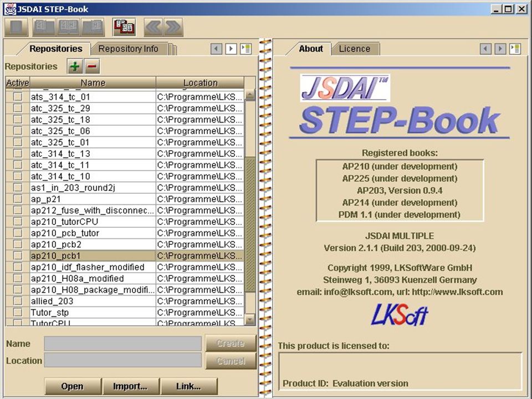Select the ap210_pcb2 row
This screenshot has width=532, height=399.
(x=125, y=244)
